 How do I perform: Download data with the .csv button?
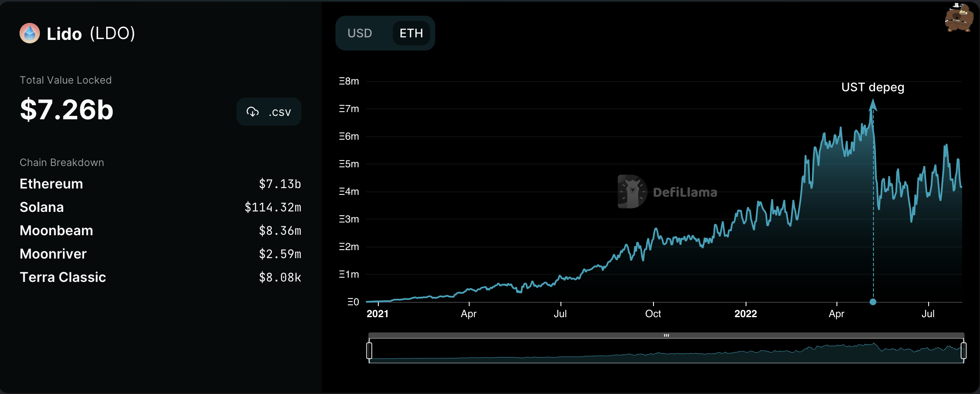click(x=269, y=112)
